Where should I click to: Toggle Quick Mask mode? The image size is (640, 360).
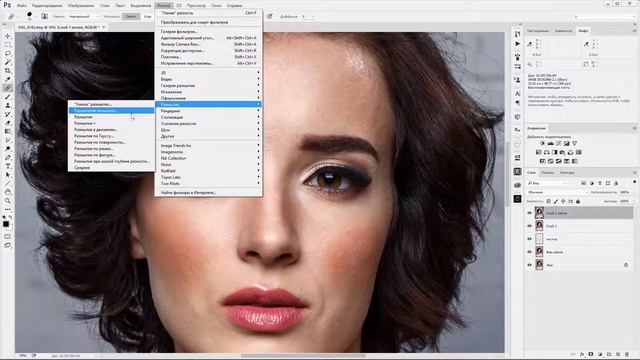[8, 237]
